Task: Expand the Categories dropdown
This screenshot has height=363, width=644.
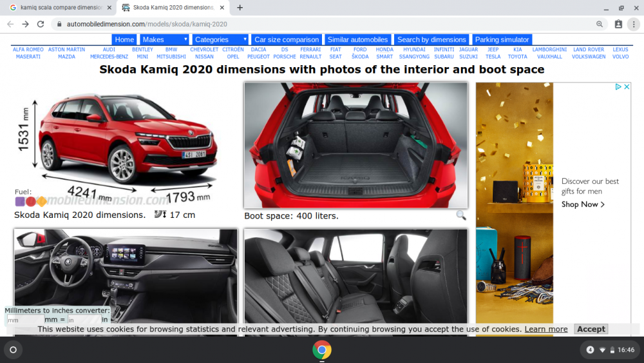Action: click(220, 39)
